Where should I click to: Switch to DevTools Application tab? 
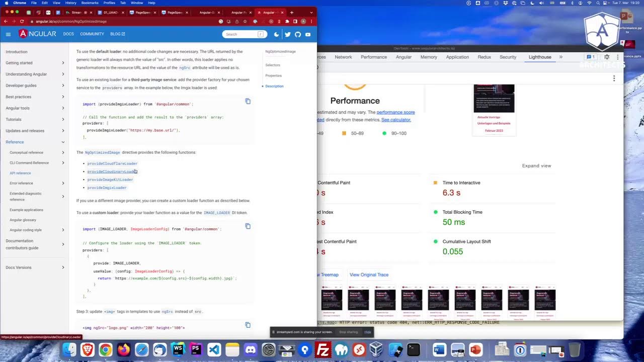[x=457, y=57]
